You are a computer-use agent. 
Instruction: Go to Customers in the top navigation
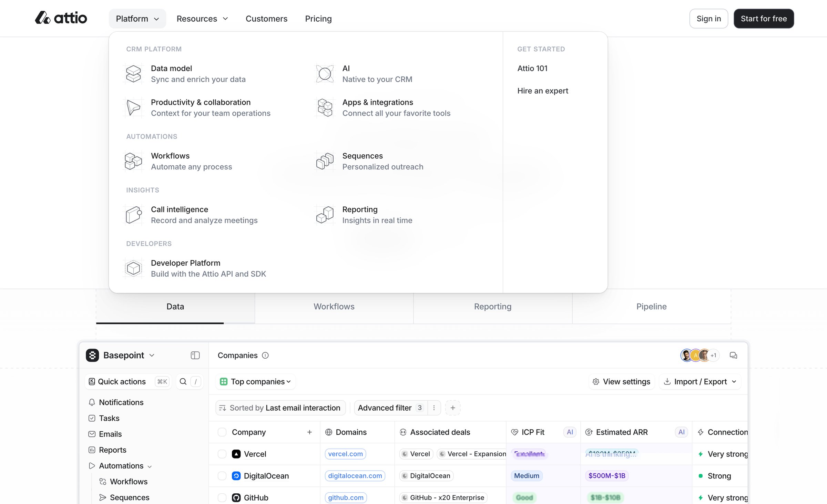266,19
